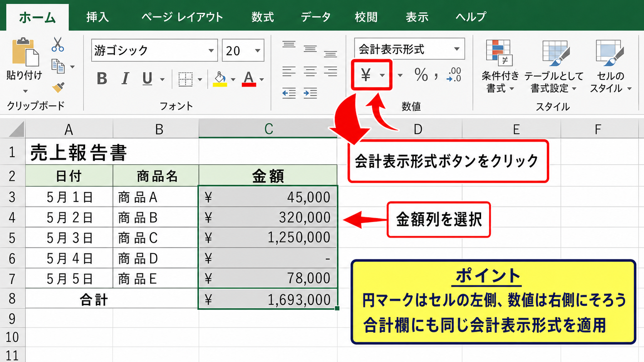Open the font size 20 dropdown
The width and height of the screenshot is (644, 362).
click(258, 51)
